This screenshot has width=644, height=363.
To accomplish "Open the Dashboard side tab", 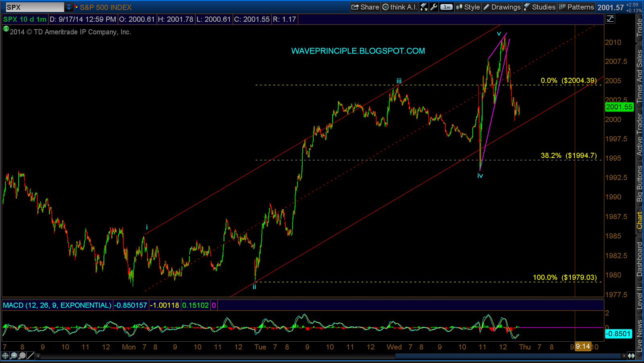I will (640, 259).
